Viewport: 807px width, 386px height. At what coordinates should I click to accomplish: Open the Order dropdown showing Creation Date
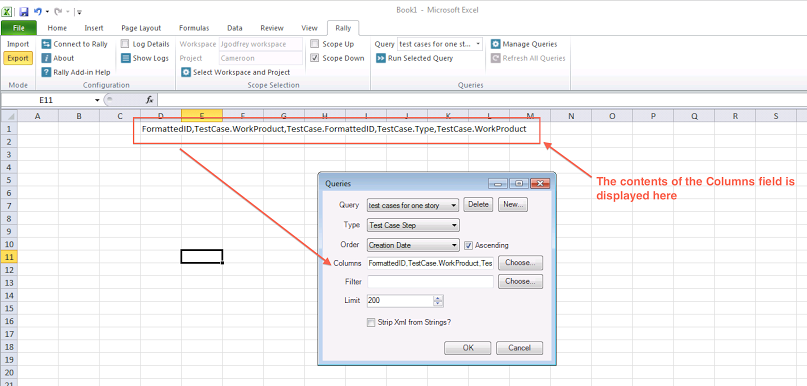tap(413, 245)
